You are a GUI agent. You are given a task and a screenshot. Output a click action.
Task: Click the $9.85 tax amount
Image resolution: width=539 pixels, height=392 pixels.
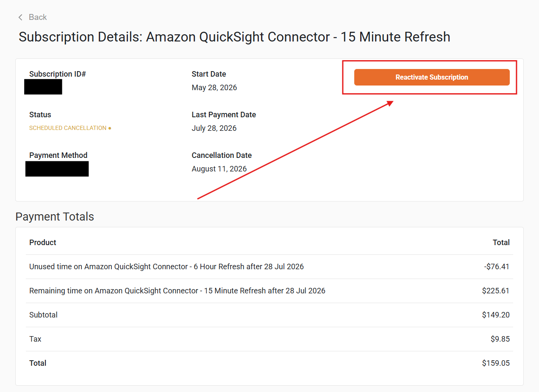[500, 339]
